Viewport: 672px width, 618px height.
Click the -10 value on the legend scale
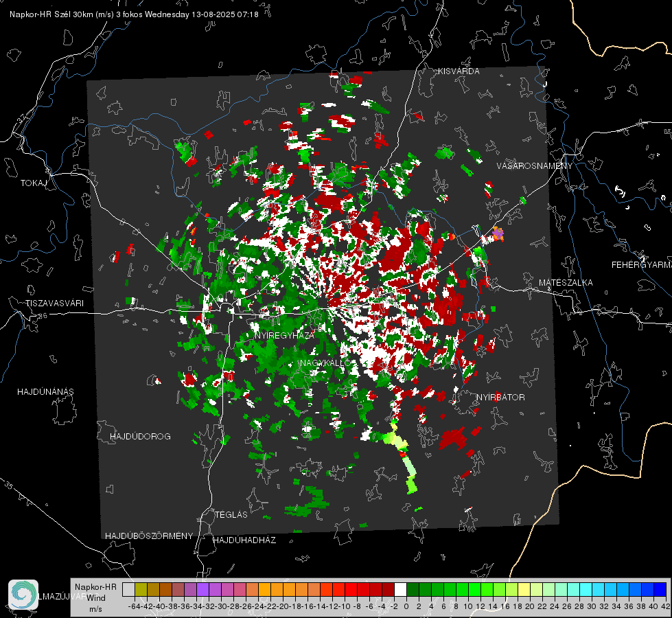(x=345, y=606)
